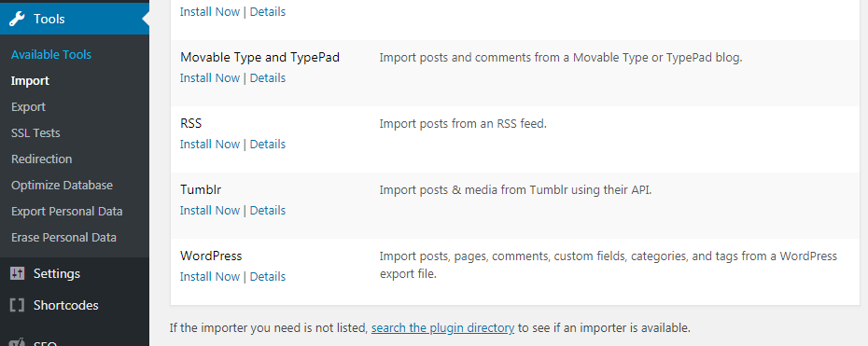
Task: Click the Settings sliders icon
Action: coord(17,273)
